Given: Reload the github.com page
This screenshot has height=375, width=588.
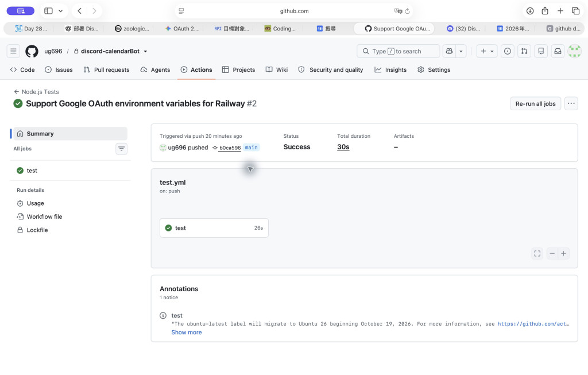Looking at the screenshot, I should tap(407, 11).
